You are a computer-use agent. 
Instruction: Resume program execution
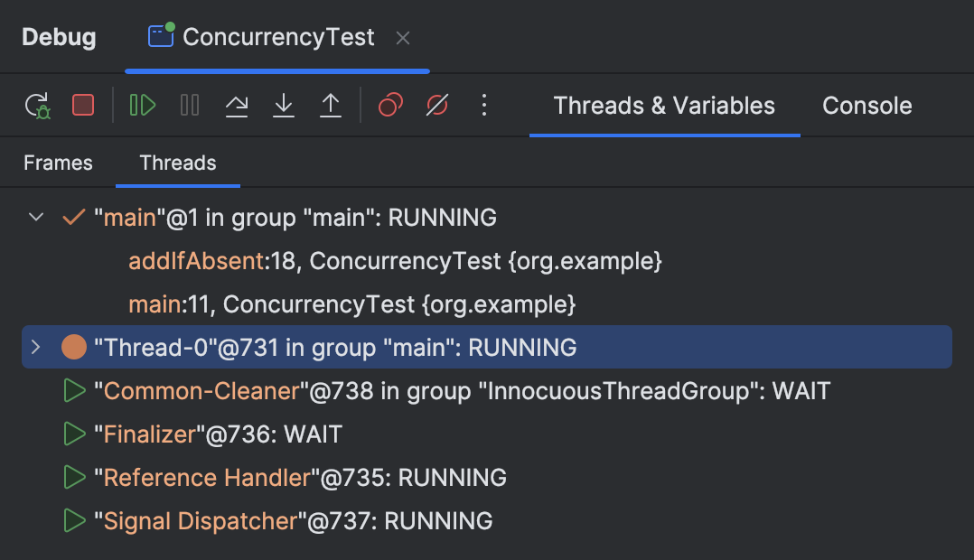pos(142,106)
